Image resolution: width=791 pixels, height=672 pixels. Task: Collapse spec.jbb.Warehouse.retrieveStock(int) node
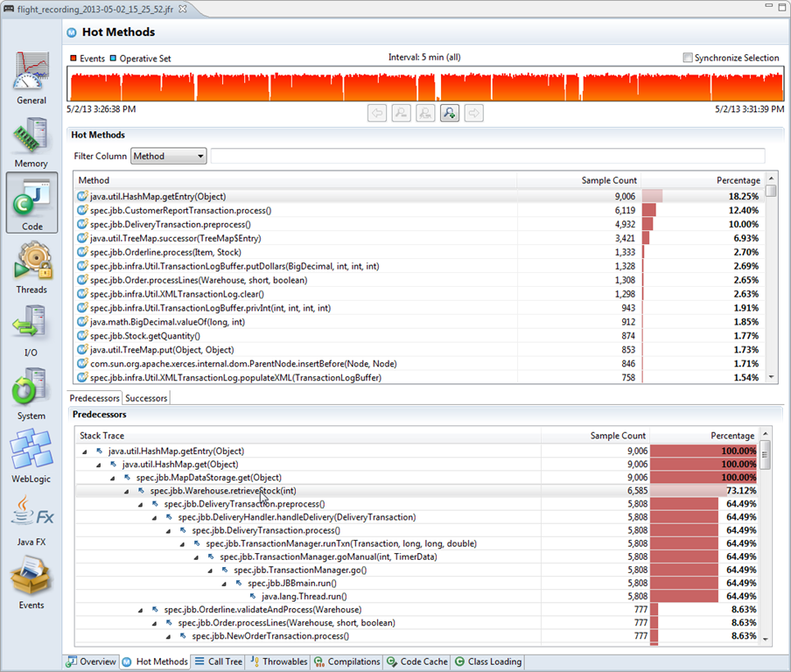coord(127,491)
